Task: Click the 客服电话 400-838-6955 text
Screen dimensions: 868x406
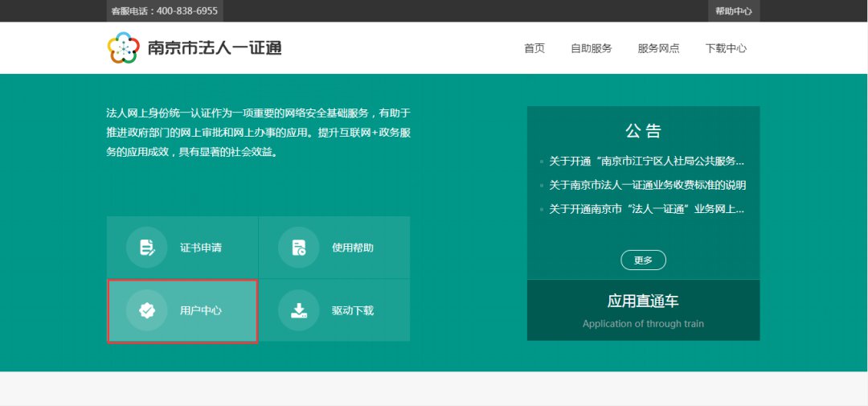Action: 164,11
